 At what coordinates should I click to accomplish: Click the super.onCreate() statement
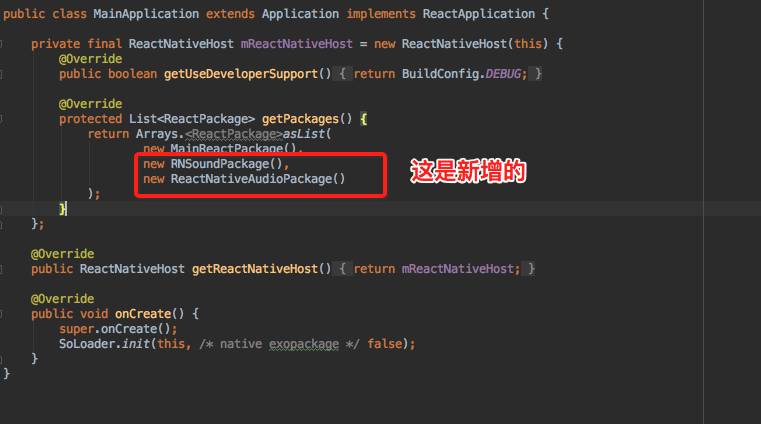(118, 329)
